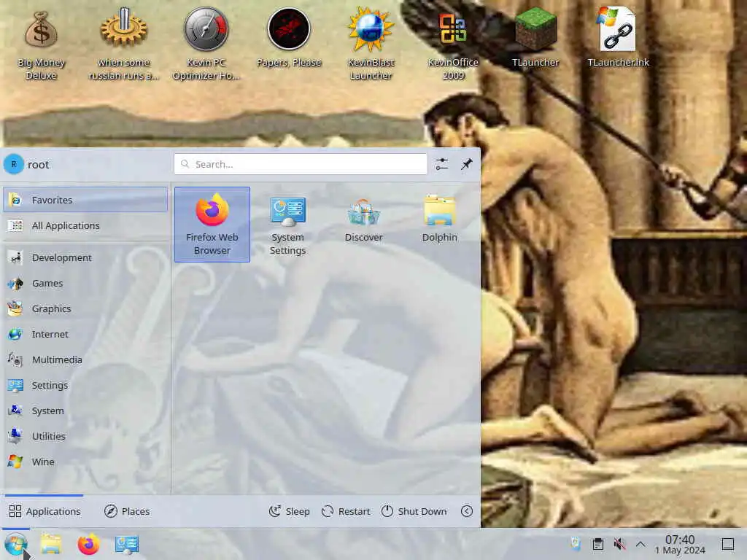
Task: Launch Firefox from the taskbar
Action: [x=88, y=544]
